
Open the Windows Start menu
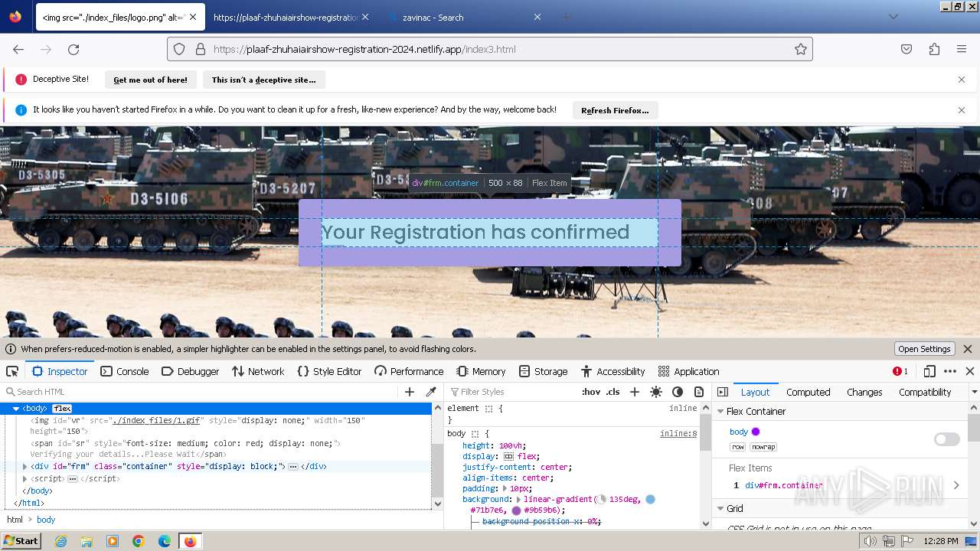[x=21, y=540]
